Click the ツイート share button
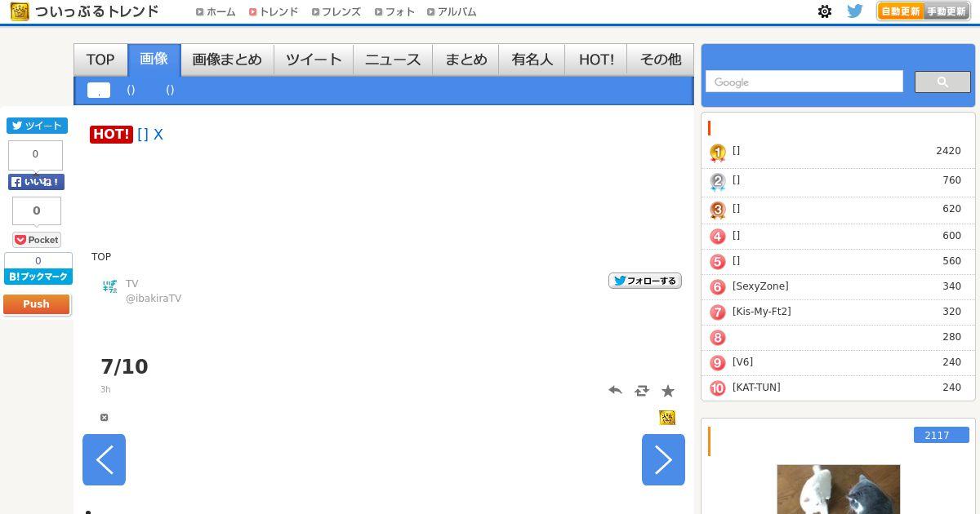The height and width of the screenshot is (514, 980). [37, 126]
